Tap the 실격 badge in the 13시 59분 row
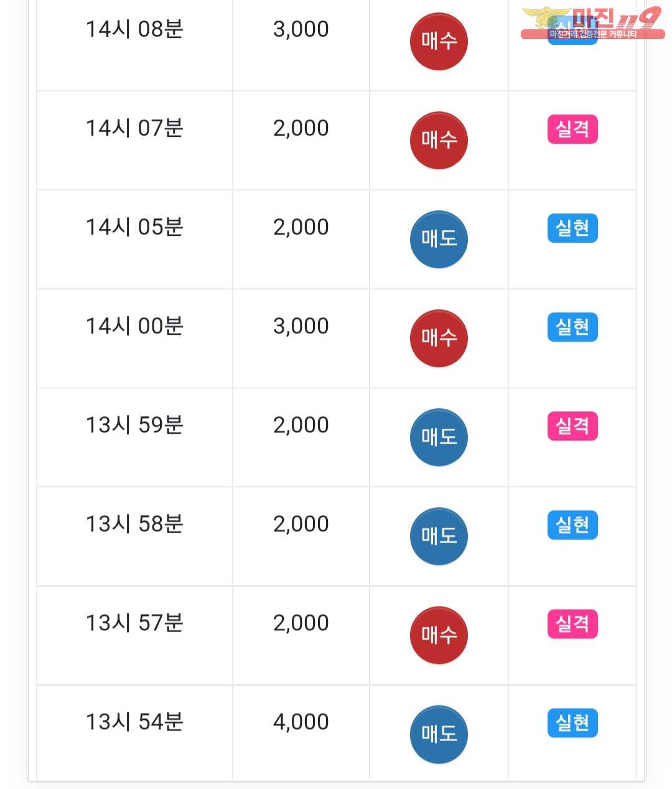The image size is (672, 789). tap(572, 426)
